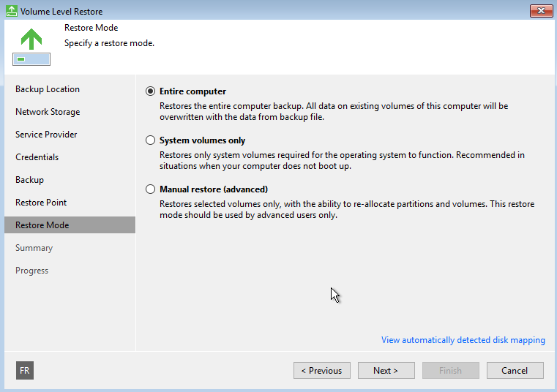Choose System volumes only restore mode
The height and width of the screenshot is (392, 557).
pos(150,140)
